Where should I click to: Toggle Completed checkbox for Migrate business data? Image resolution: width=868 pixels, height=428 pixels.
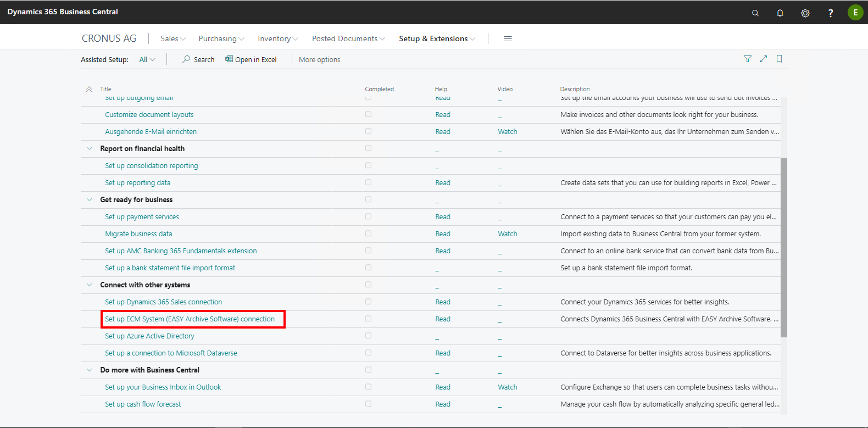[x=368, y=234]
